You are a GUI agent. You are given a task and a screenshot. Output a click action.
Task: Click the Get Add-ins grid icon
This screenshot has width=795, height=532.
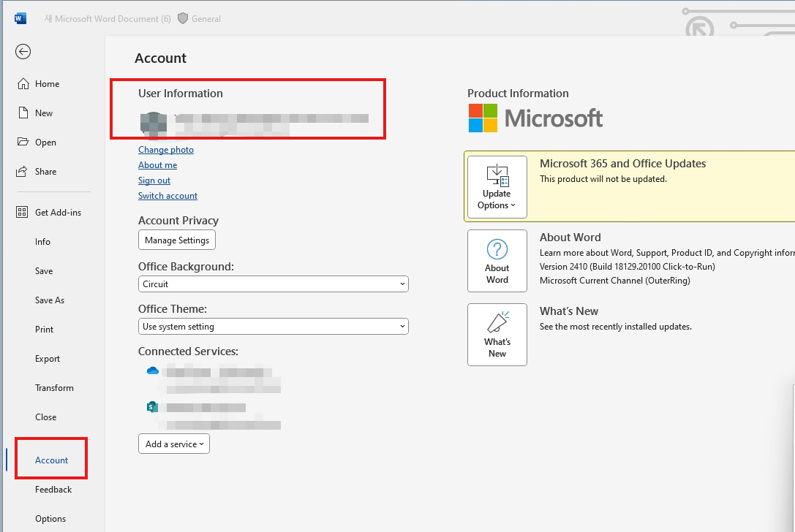(22, 212)
